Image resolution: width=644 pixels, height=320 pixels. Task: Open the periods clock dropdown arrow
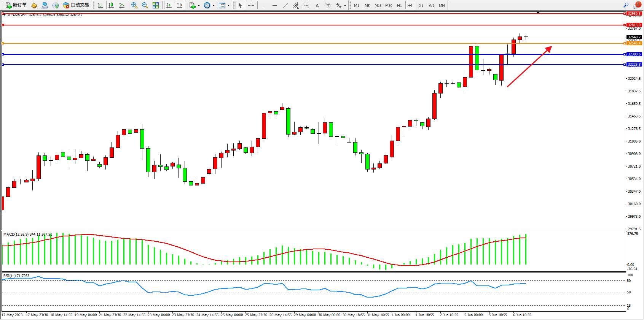tap(214, 6)
